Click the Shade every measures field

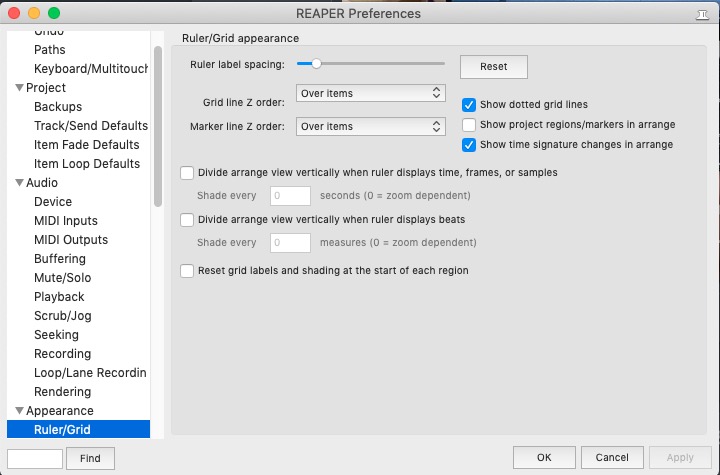290,243
